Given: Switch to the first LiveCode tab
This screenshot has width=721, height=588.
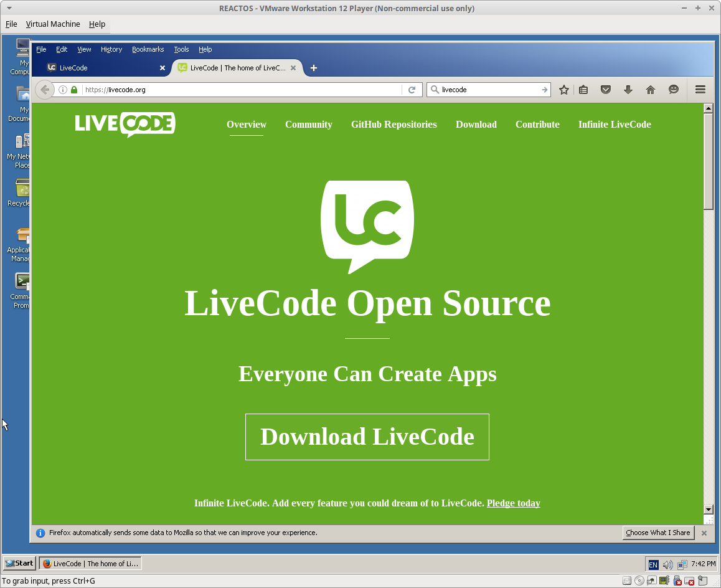Looking at the screenshot, I should click(x=100, y=68).
